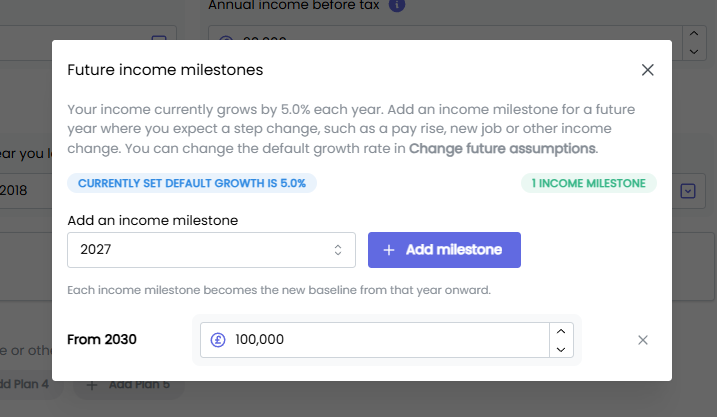Viewport: 717px width, 417px height.
Task: Increase the annual income before tax value
Action: pos(694,33)
